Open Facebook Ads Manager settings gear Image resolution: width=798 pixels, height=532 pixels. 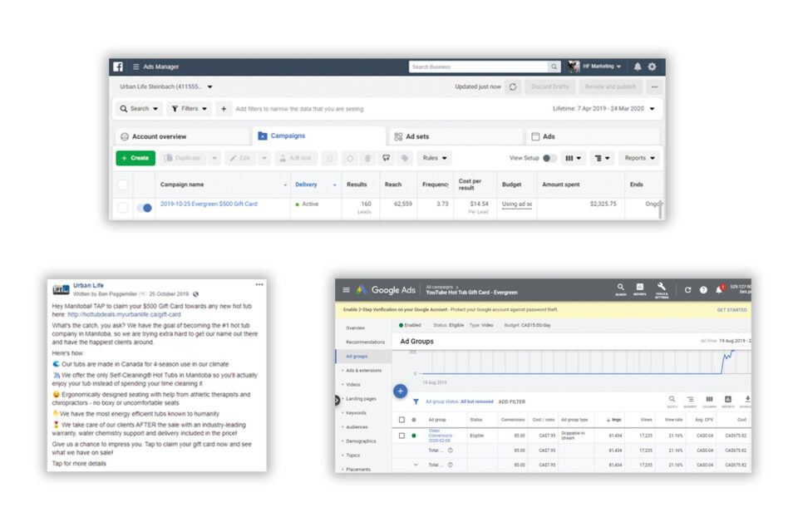coord(652,66)
